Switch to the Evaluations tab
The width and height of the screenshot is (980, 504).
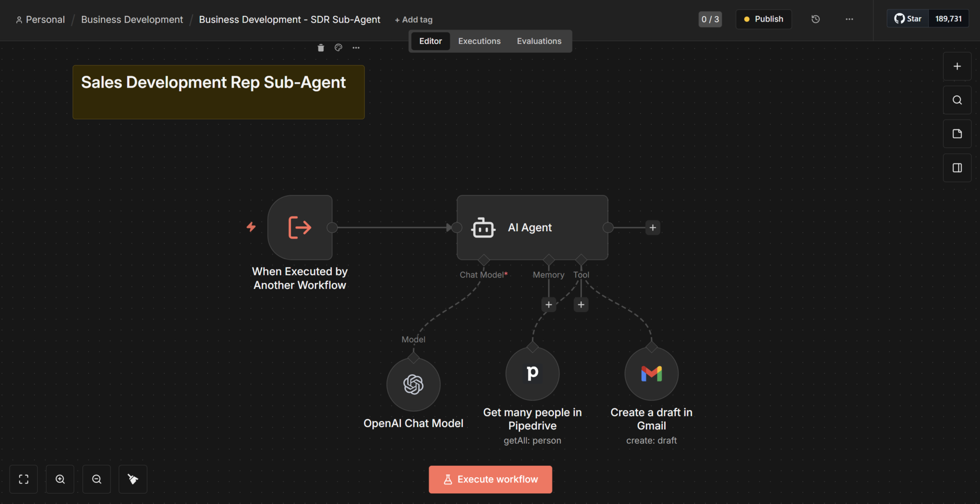coord(539,41)
